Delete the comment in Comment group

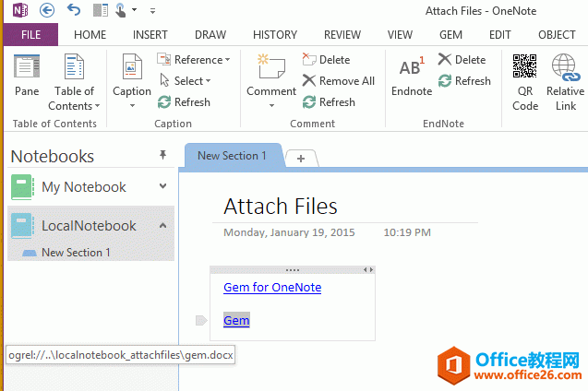tap(326, 60)
